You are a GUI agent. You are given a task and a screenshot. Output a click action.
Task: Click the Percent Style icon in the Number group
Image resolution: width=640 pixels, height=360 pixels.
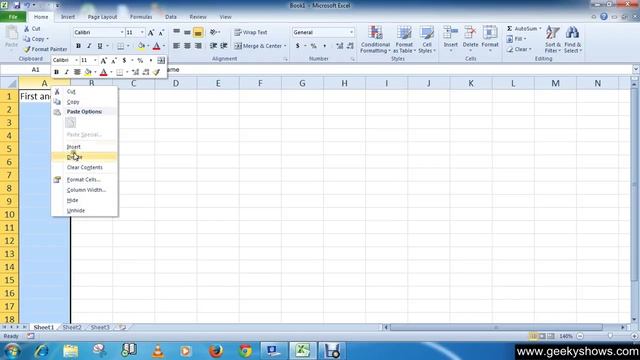point(313,46)
